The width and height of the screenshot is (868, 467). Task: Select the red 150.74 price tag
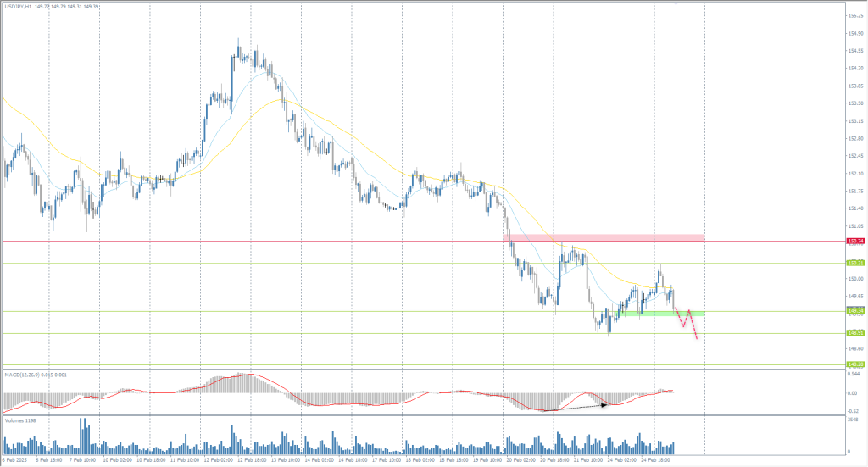pyautogui.click(x=855, y=242)
